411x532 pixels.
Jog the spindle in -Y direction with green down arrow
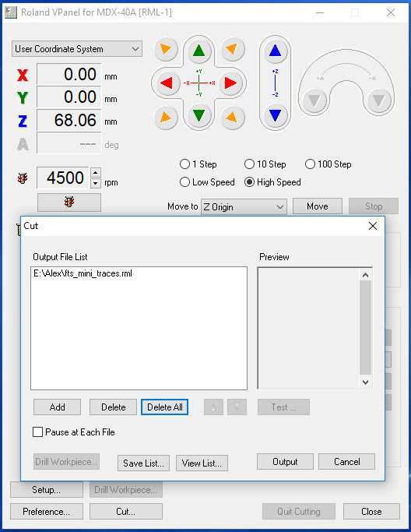(198, 115)
